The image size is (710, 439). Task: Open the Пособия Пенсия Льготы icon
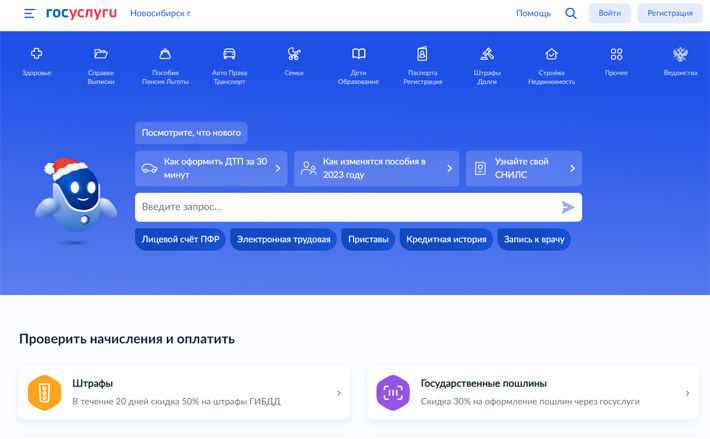[x=165, y=54]
